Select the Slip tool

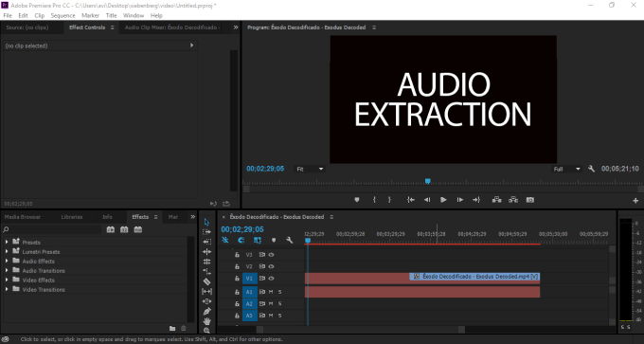tap(206, 291)
